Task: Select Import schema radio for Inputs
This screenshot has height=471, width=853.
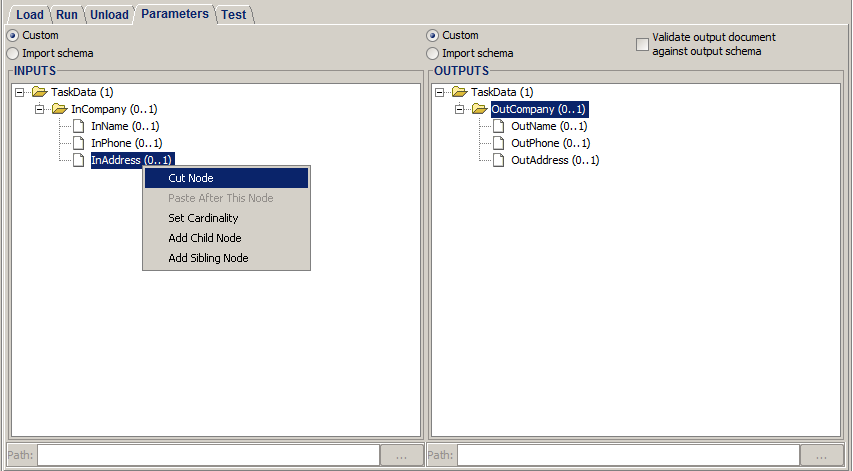Action: (13, 53)
